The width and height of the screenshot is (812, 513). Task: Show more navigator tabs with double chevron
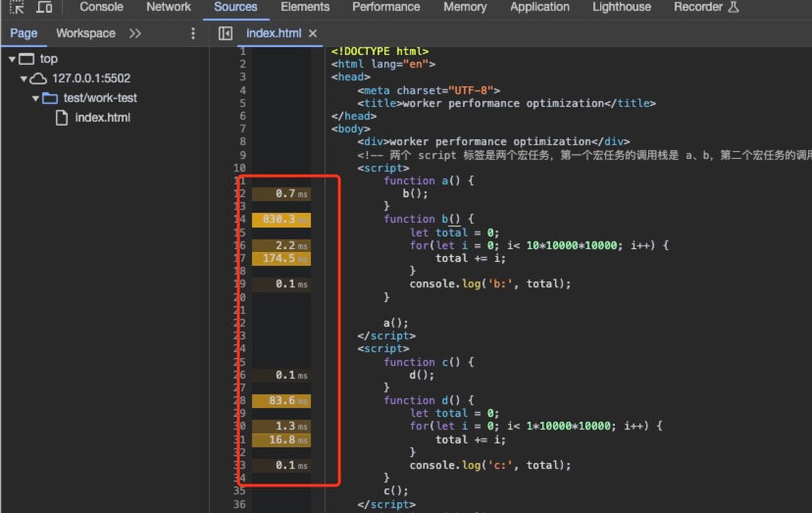pyautogui.click(x=135, y=33)
